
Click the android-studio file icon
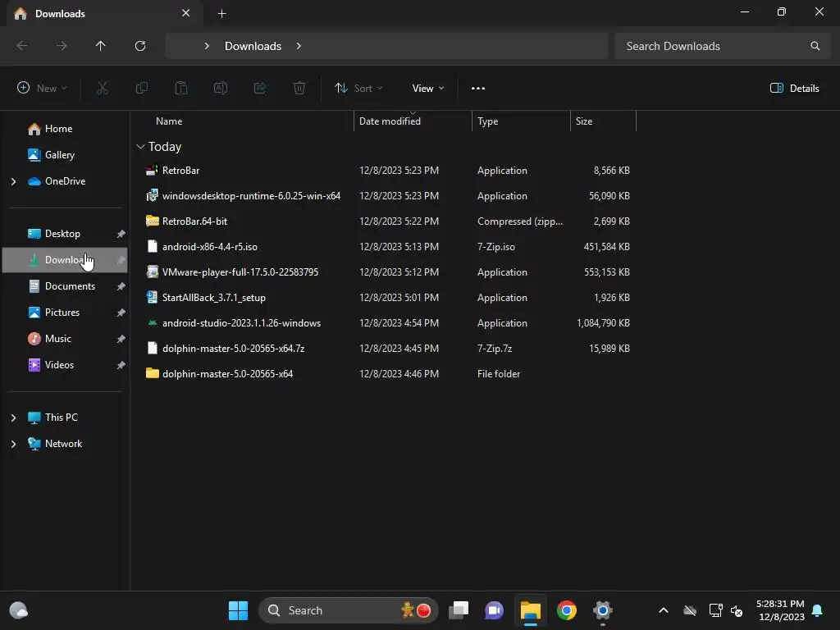pyautogui.click(x=152, y=323)
